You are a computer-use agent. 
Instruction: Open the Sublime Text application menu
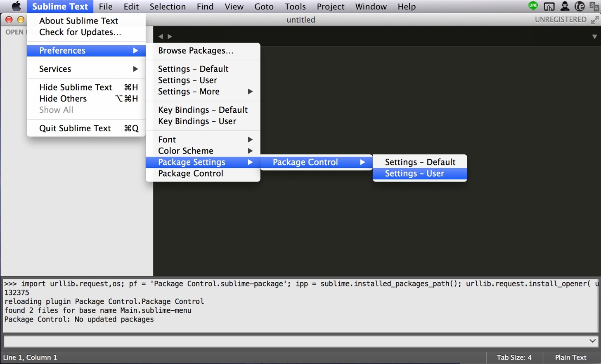(60, 7)
